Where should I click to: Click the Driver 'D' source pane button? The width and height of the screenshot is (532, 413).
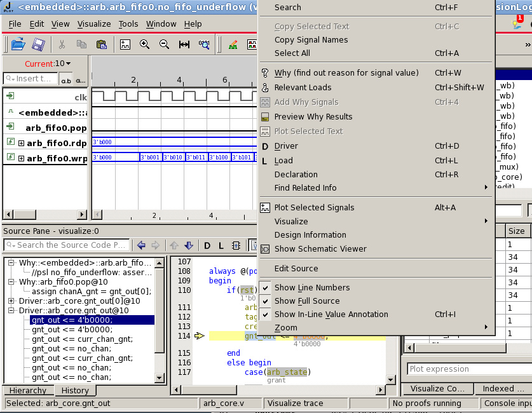207,245
